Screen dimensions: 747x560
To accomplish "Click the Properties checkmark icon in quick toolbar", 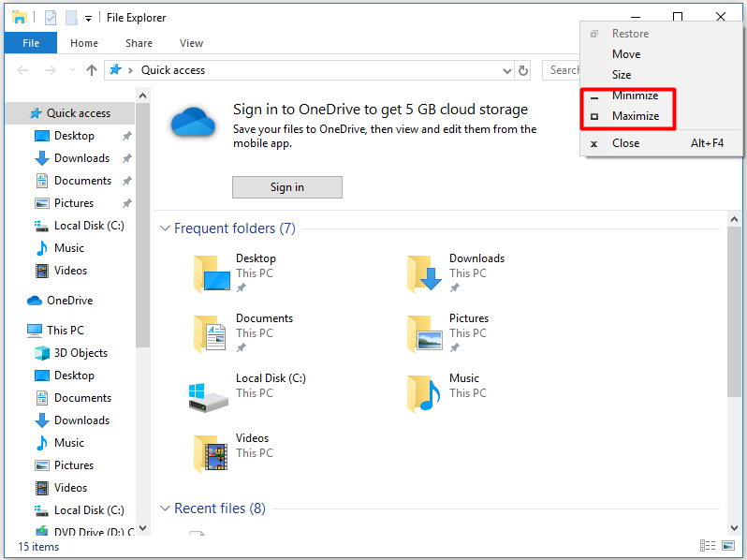I will pyautogui.click(x=50, y=18).
